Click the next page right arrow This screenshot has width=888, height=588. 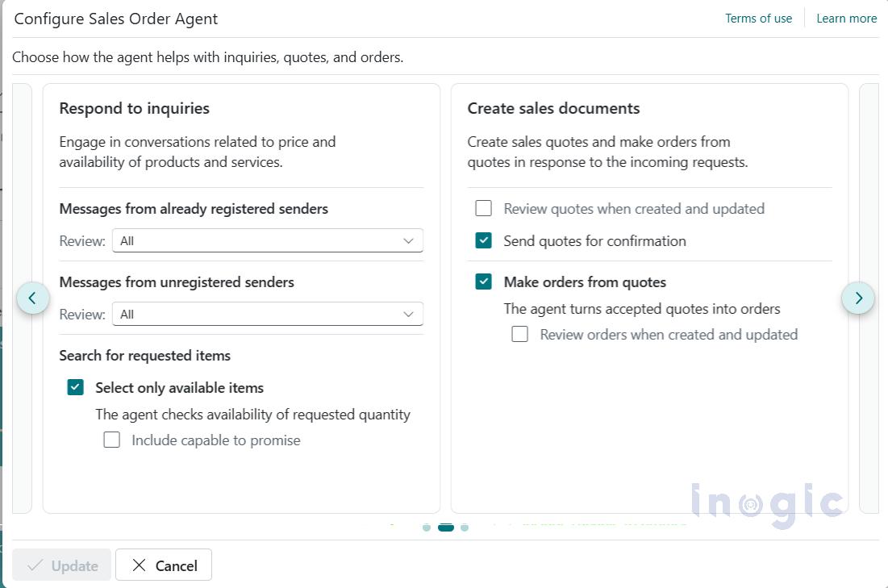[858, 298]
